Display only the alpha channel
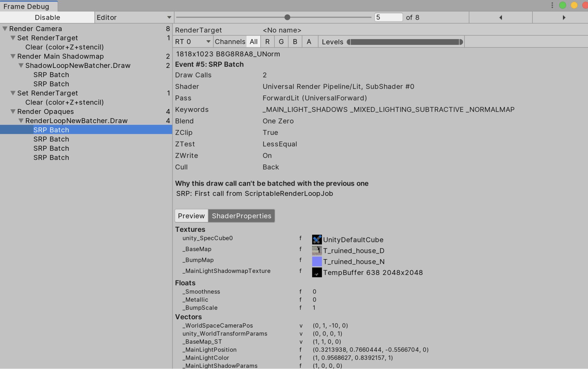Viewport: 588px width, 369px height. click(x=309, y=41)
